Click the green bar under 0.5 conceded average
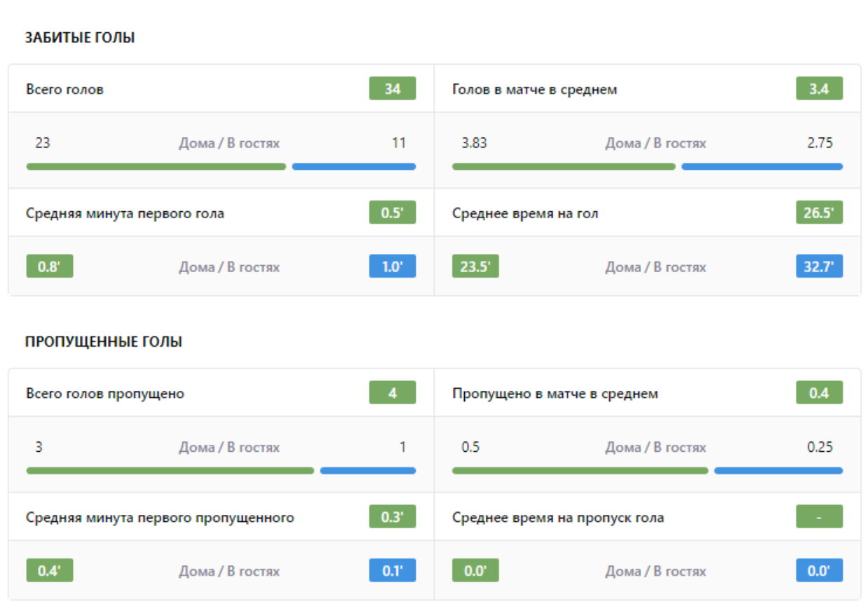This screenshot has height=616, width=868. [x=580, y=471]
